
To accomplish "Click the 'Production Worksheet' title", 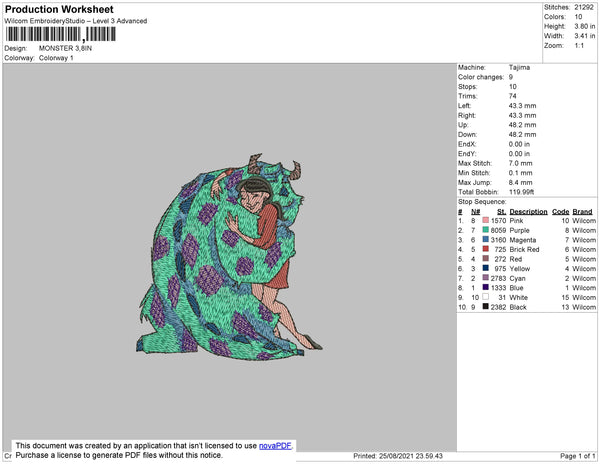I will point(59,10).
